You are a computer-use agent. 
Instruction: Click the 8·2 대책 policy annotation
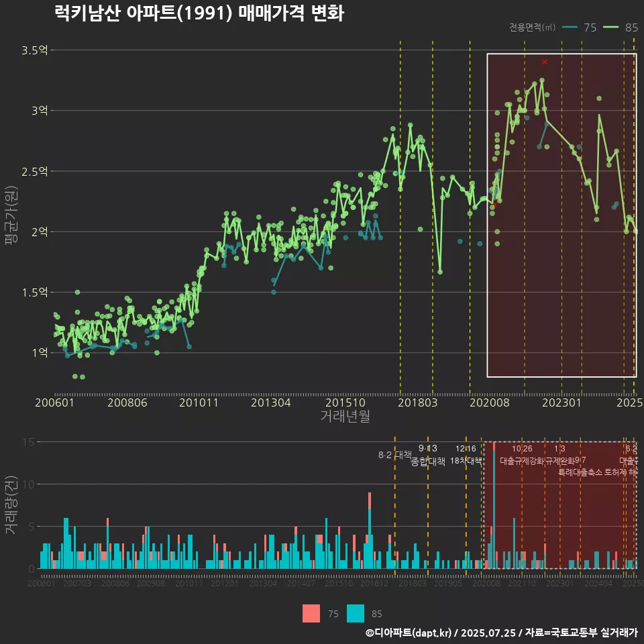pos(394,455)
